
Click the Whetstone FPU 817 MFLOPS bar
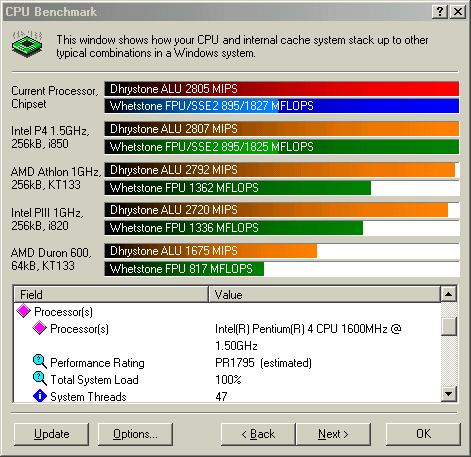coord(184,269)
